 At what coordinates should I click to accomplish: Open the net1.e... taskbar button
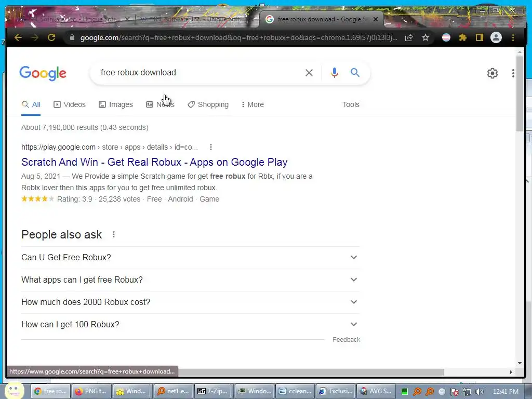[x=172, y=391]
